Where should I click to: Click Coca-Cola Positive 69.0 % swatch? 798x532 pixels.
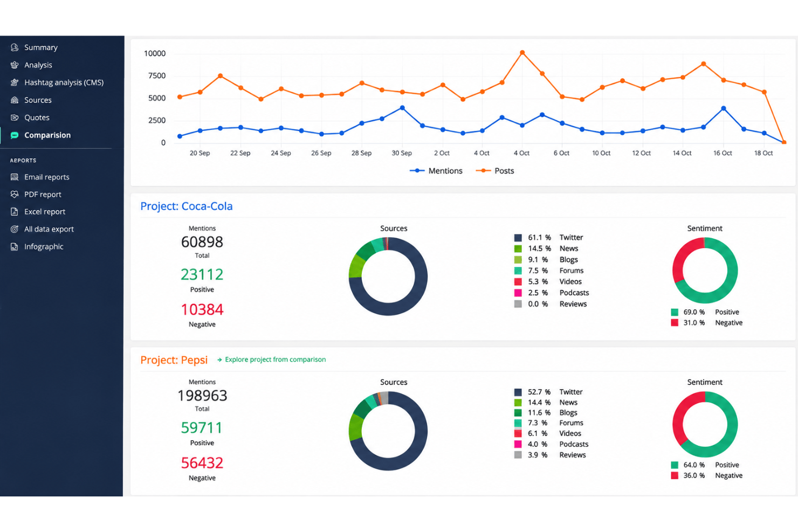pyautogui.click(x=675, y=312)
